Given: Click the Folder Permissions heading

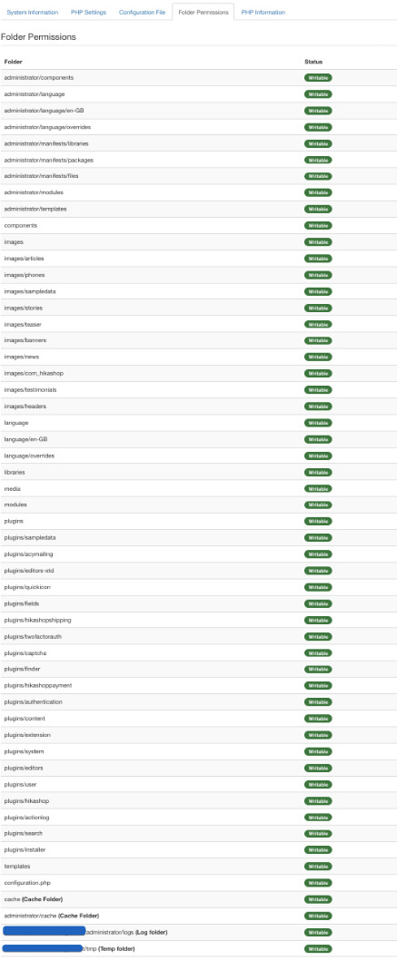Looking at the screenshot, I should click(38, 37).
